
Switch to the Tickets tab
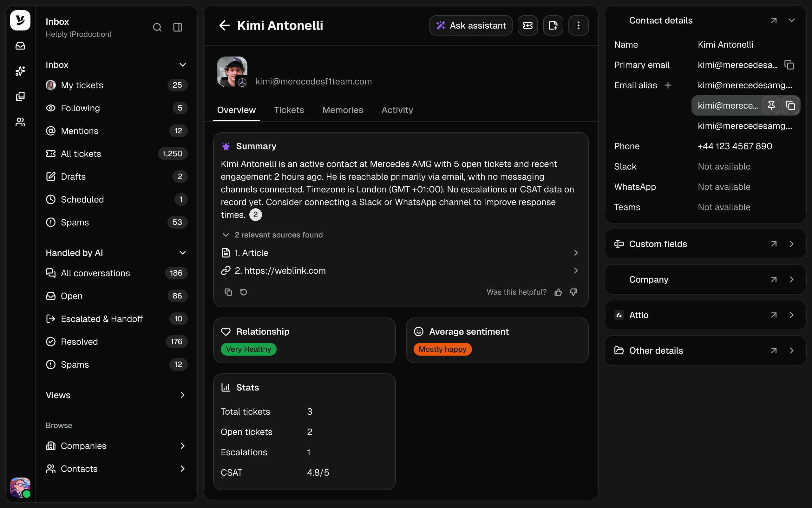coord(289,110)
